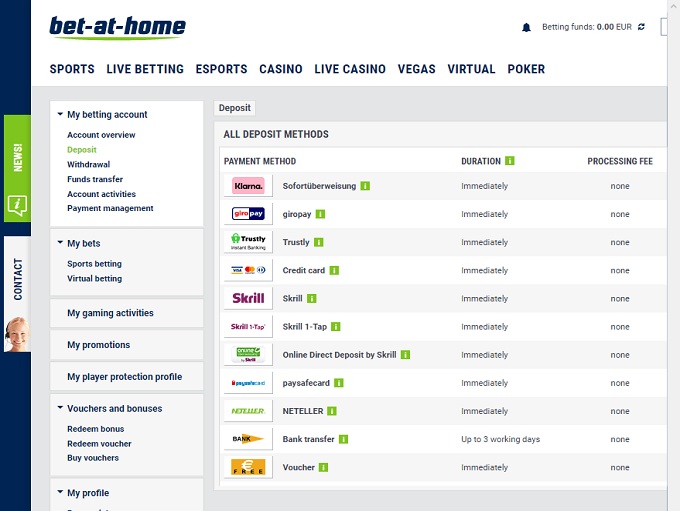Click the Skrill payment logo
Screen dimensions: 680x511
click(247, 298)
